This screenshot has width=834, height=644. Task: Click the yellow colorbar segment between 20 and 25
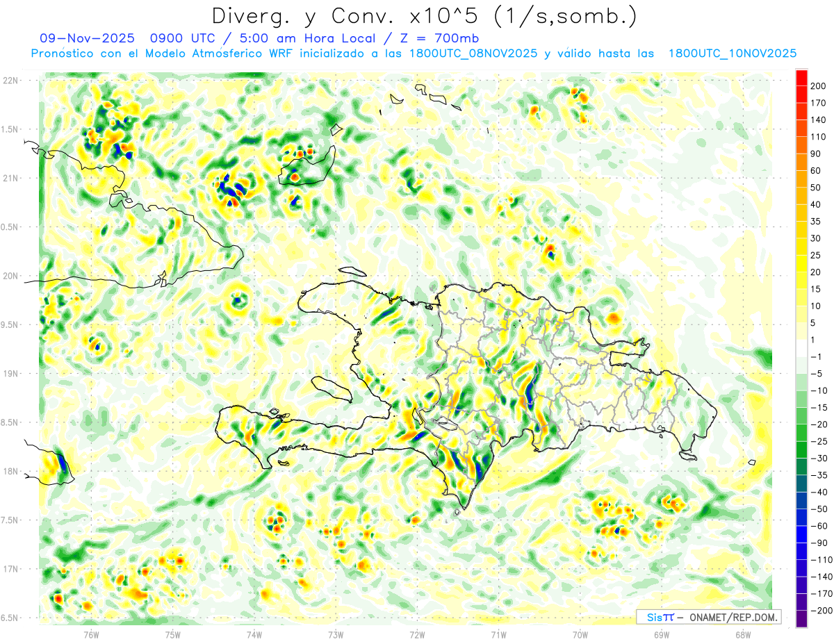tap(801, 263)
